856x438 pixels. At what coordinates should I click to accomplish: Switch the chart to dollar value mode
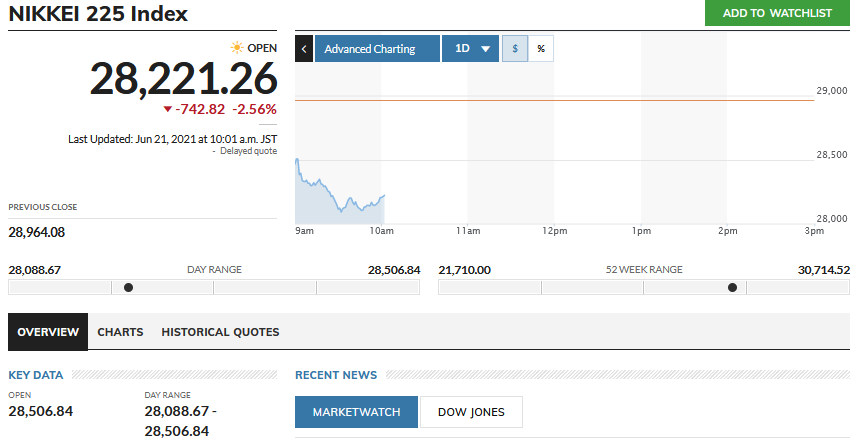(x=515, y=49)
